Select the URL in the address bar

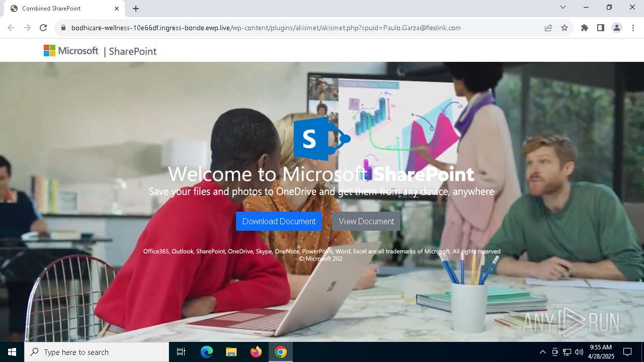point(266,28)
